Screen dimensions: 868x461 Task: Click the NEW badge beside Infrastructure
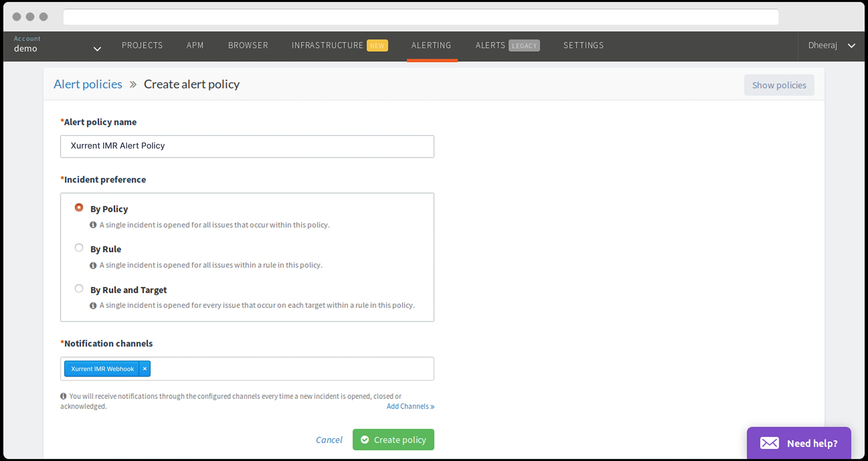[x=377, y=45]
